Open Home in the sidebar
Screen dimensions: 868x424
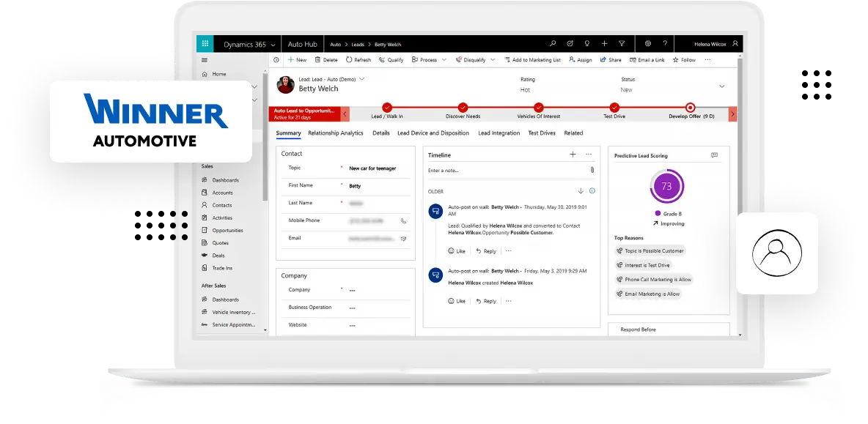214,74
